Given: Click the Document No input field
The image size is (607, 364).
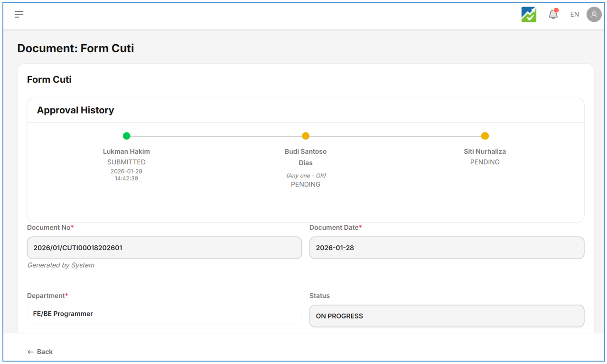Looking at the screenshot, I should [164, 248].
